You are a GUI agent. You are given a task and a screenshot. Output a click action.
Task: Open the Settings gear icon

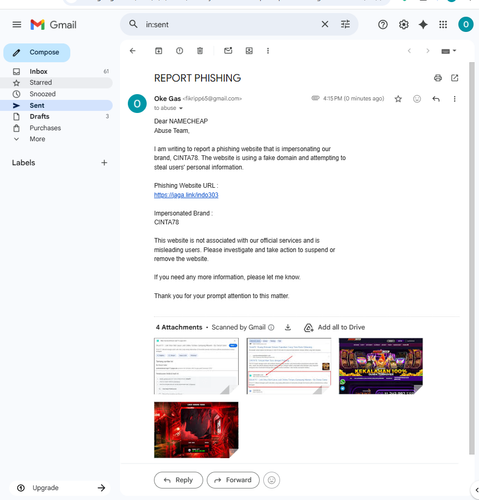[403, 24]
